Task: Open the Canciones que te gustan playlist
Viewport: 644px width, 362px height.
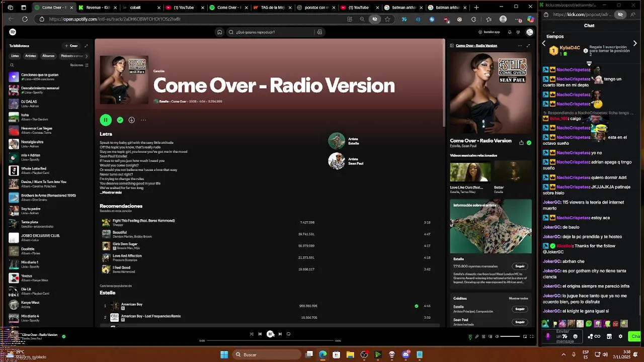Action: click(49, 77)
